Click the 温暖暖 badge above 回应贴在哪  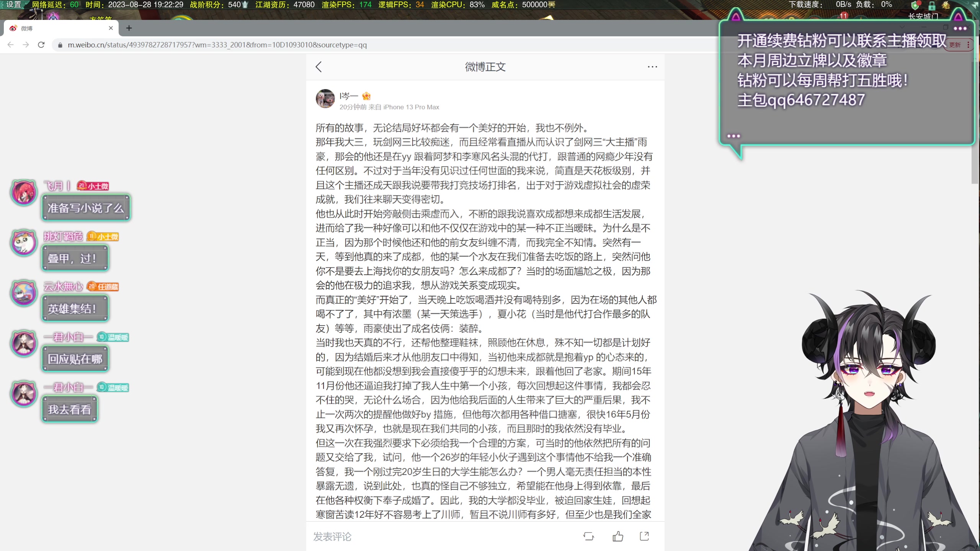pyautogui.click(x=113, y=337)
